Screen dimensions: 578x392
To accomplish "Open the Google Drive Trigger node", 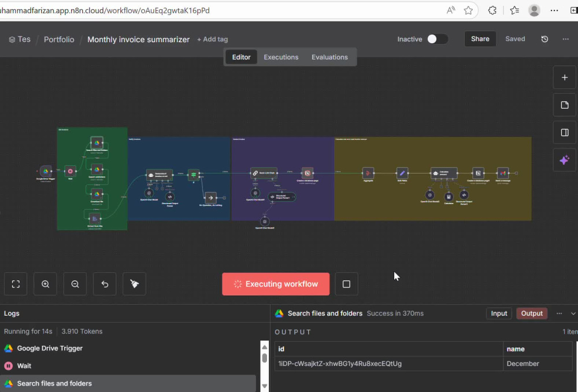I will tap(46, 171).
